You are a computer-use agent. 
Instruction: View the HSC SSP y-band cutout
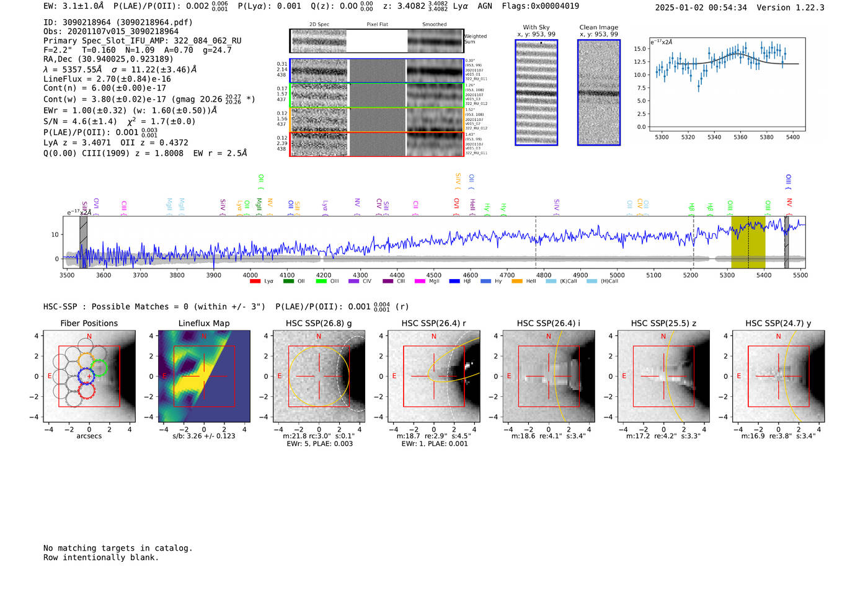[779, 376]
